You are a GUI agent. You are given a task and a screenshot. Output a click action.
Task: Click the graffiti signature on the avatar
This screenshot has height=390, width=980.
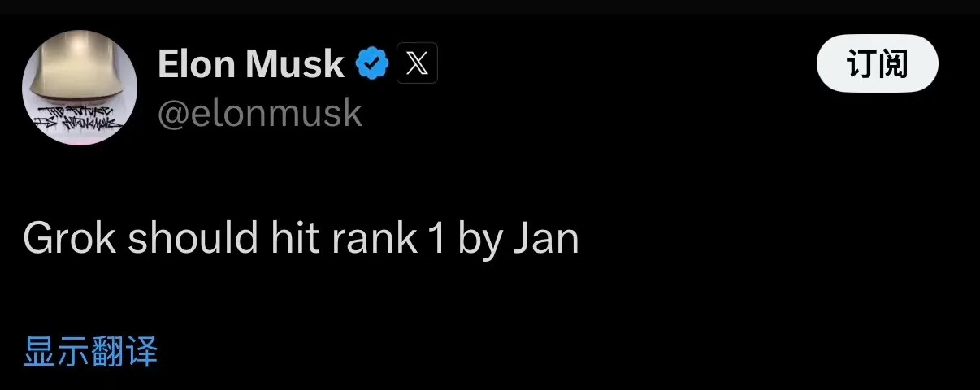click(x=75, y=119)
